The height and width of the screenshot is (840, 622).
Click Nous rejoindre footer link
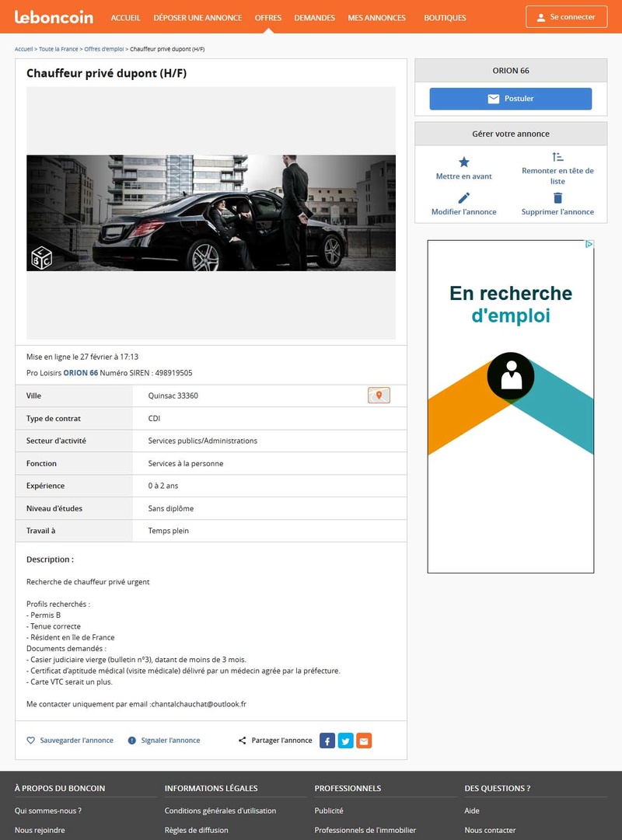click(40, 830)
